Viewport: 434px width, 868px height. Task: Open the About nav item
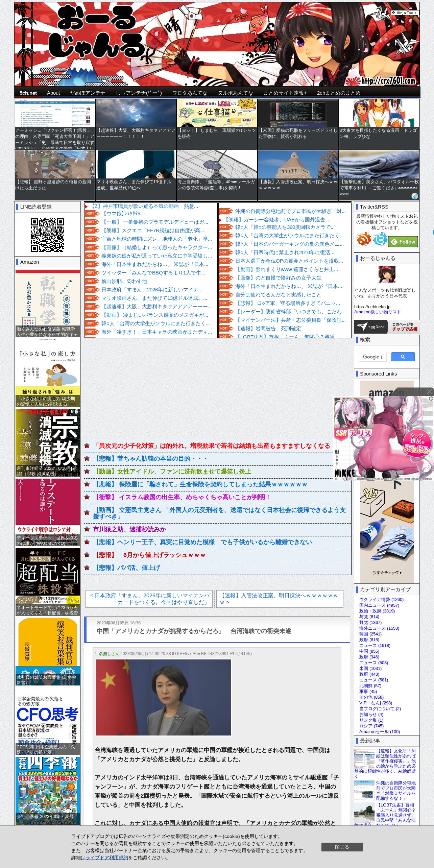(x=53, y=93)
